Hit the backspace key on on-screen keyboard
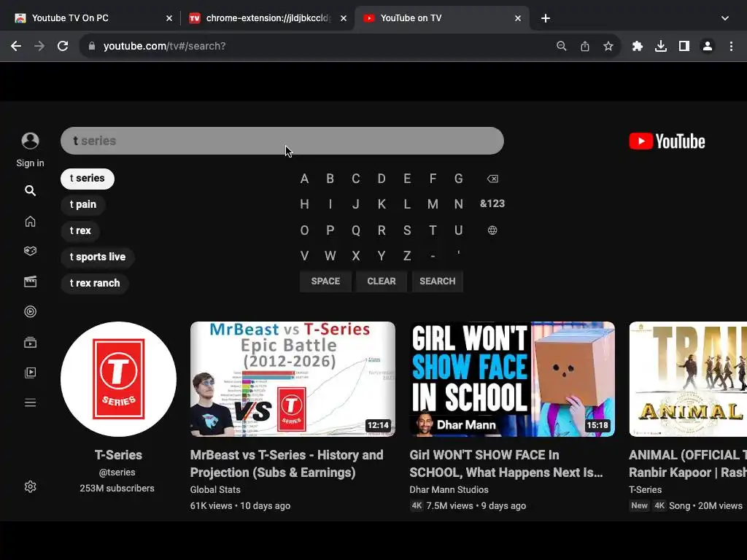 point(492,179)
